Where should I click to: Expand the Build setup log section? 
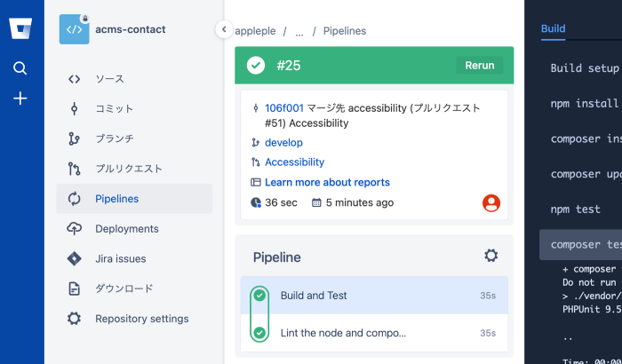click(585, 68)
